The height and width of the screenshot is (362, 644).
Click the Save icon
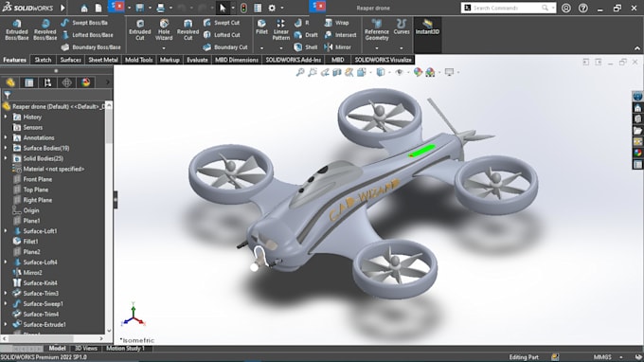140,8
